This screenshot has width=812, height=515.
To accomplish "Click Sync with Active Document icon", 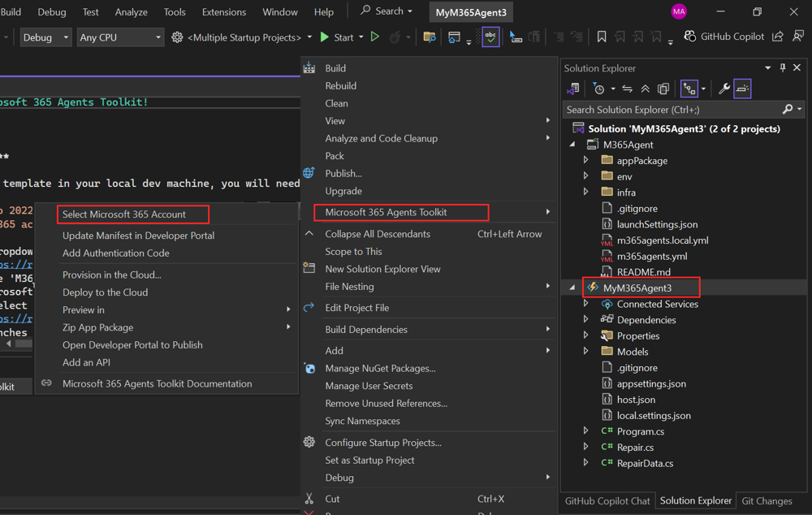I will pos(627,89).
